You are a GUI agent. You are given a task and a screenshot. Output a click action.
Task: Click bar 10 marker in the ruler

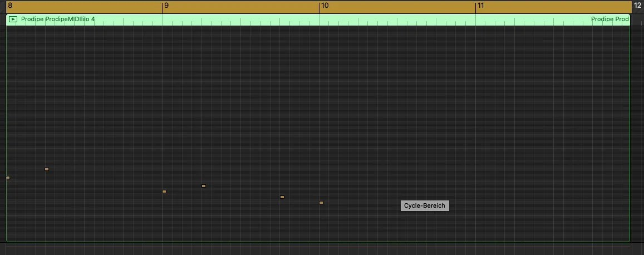coord(325,6)
